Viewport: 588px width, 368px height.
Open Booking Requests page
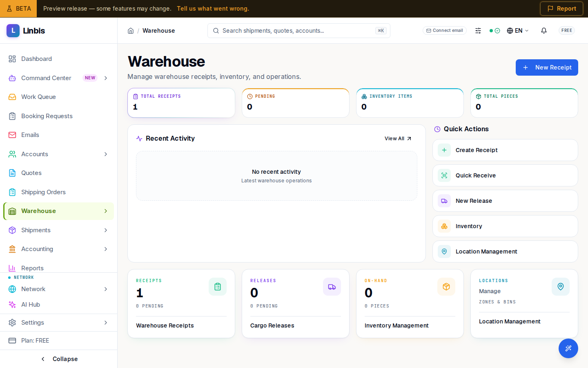(58, 116)
